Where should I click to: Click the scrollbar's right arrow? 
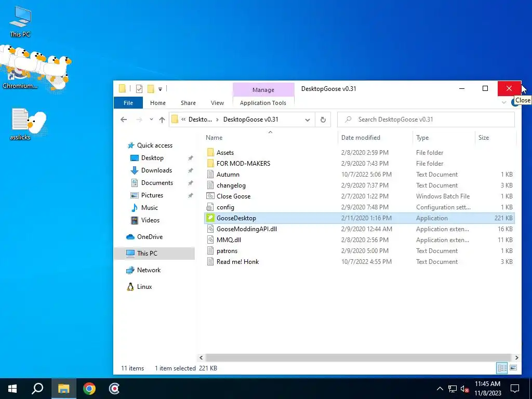[516, 357]
